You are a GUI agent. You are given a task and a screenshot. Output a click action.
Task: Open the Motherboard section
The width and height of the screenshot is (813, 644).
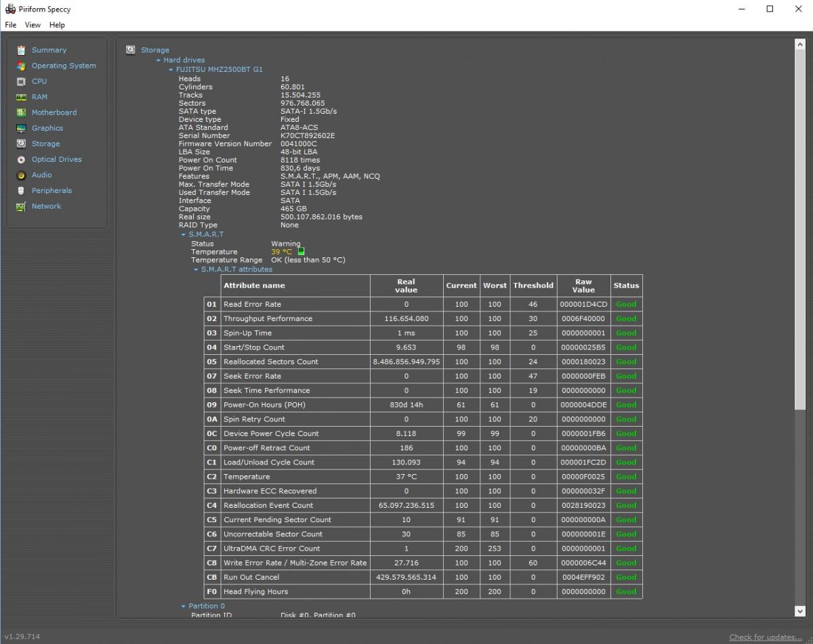tap(54, 112)
